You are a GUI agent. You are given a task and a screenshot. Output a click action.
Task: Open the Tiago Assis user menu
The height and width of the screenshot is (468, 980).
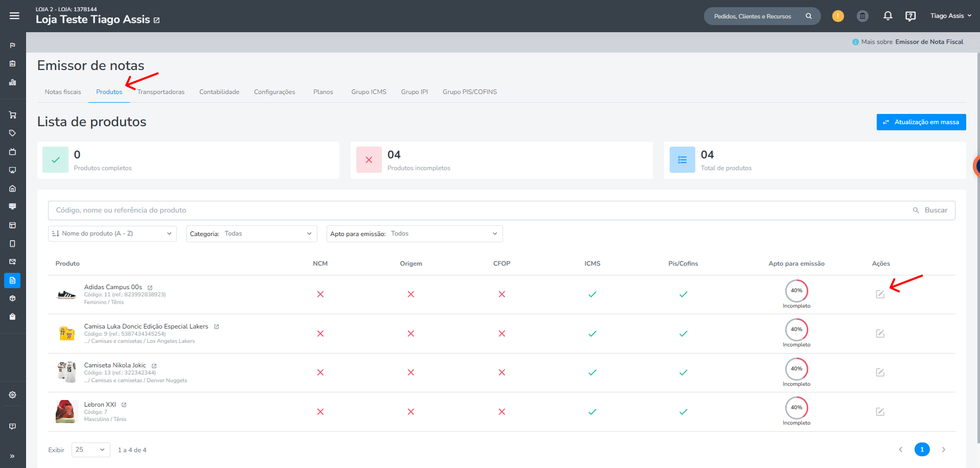950,16
